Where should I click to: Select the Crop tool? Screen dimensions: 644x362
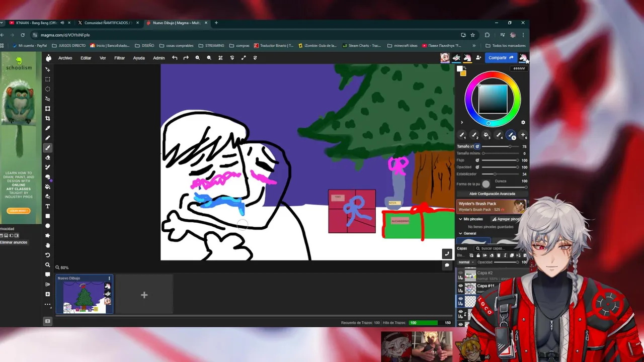48,119
